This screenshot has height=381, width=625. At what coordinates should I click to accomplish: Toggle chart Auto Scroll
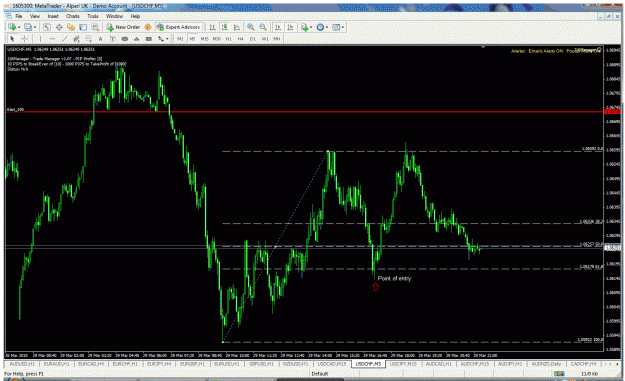278,27
